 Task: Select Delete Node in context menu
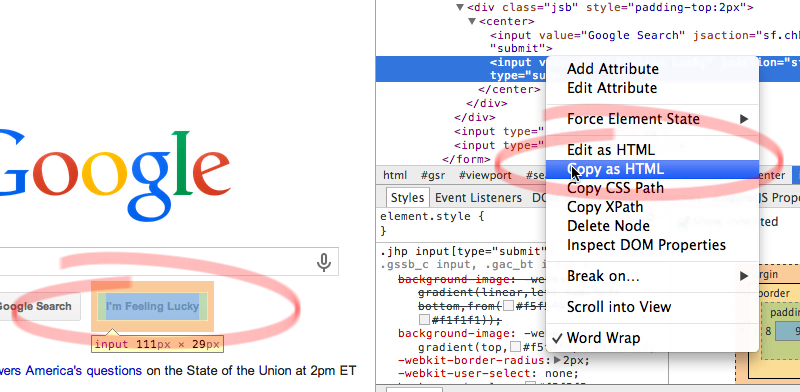(608, 226)
